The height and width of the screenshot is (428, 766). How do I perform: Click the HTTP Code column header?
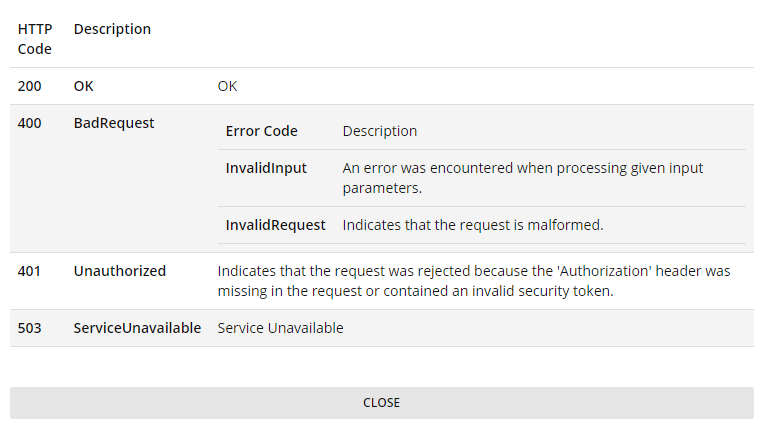(x=35, y=39)
